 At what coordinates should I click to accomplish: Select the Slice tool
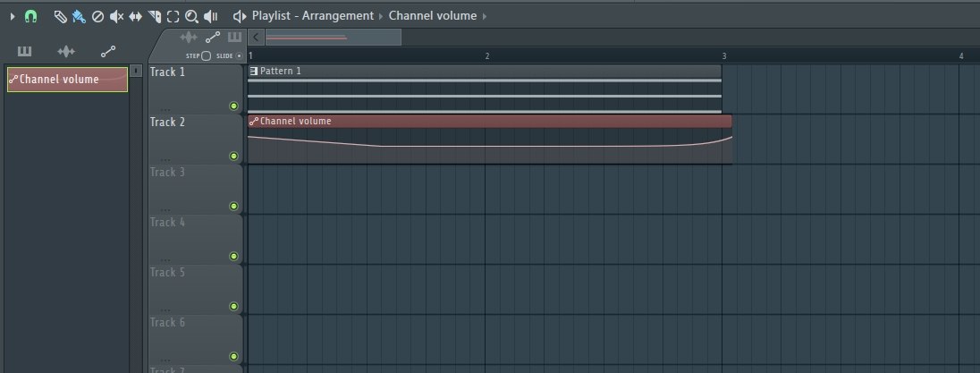[155, 17]
